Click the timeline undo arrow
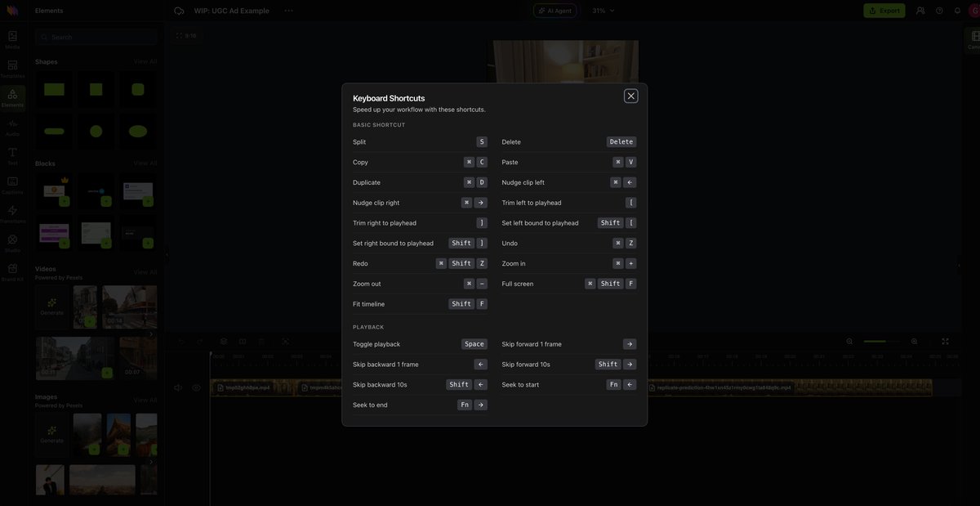The width and height of the screenshot is (980, 506). tap(180, 341)
